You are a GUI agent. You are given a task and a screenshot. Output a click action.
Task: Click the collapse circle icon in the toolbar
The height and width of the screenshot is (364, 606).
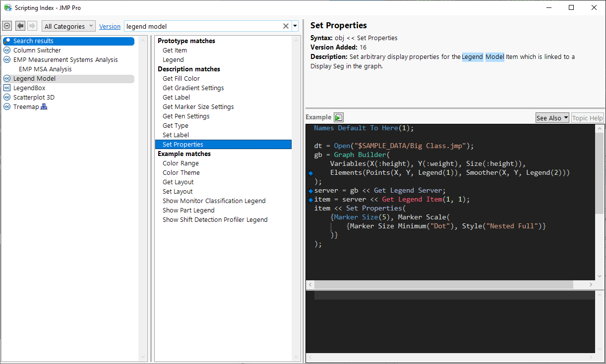pyautogui.click(x=7, y=26)
